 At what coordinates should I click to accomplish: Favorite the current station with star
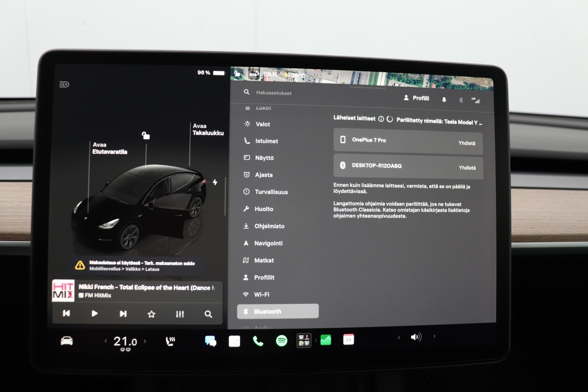pyautogui.click(x=151, y=314)
